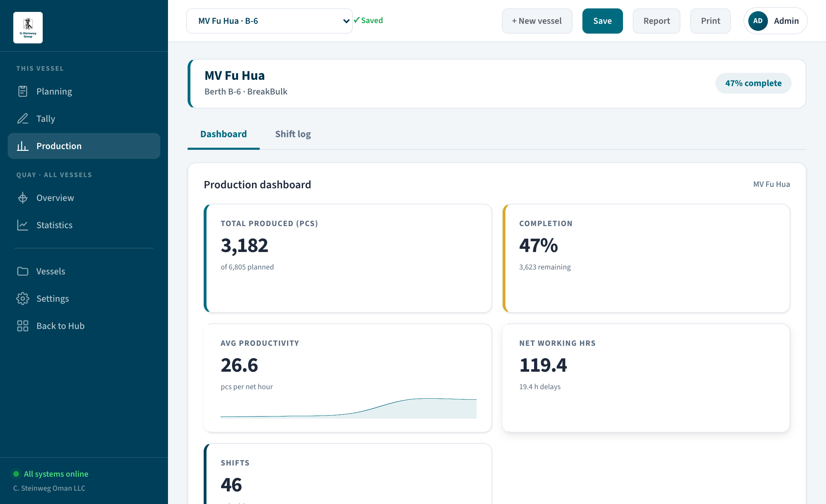Click the '3,623 remaining' text
826x504 pixels.
[x=545, y=267]
